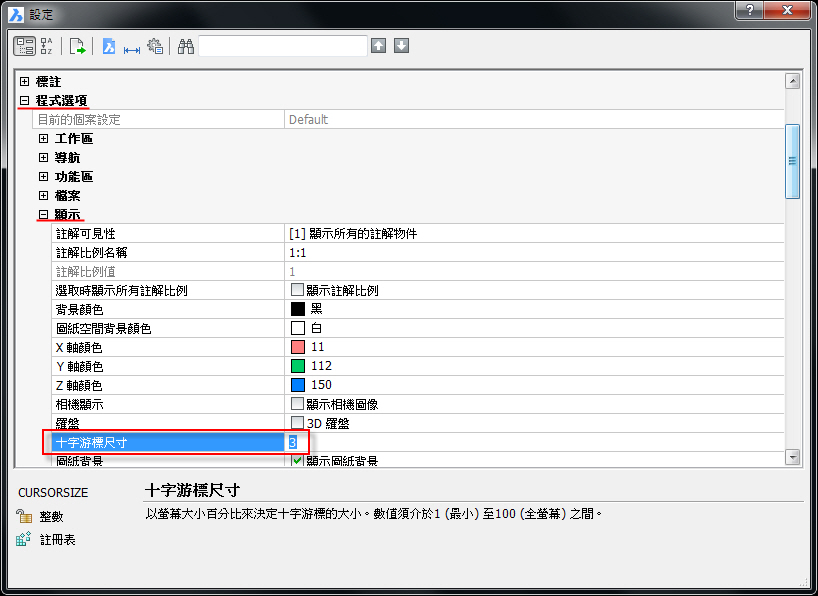Click the 目前的個案設定 Default value
This screenshot has width=818, height=596.
(x=308, y=120)
